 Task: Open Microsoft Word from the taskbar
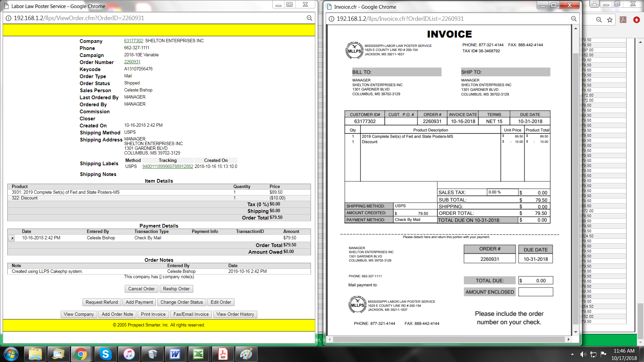click(175, 354)
